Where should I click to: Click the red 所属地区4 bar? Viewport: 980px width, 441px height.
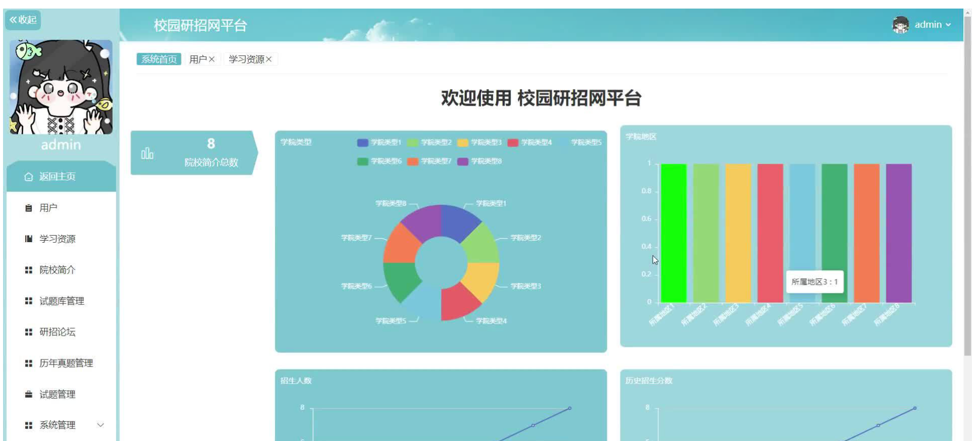(x=770, y=233)
